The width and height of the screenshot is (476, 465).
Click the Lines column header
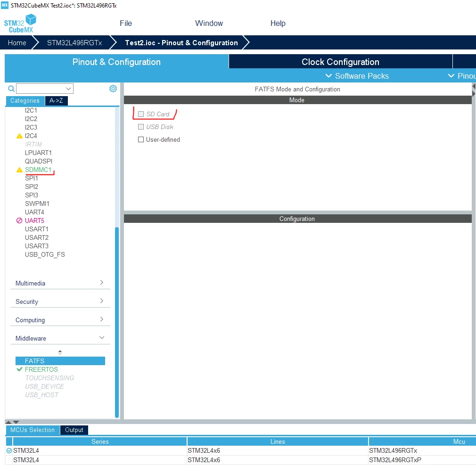pyautogui.click(x=278, y=441)
